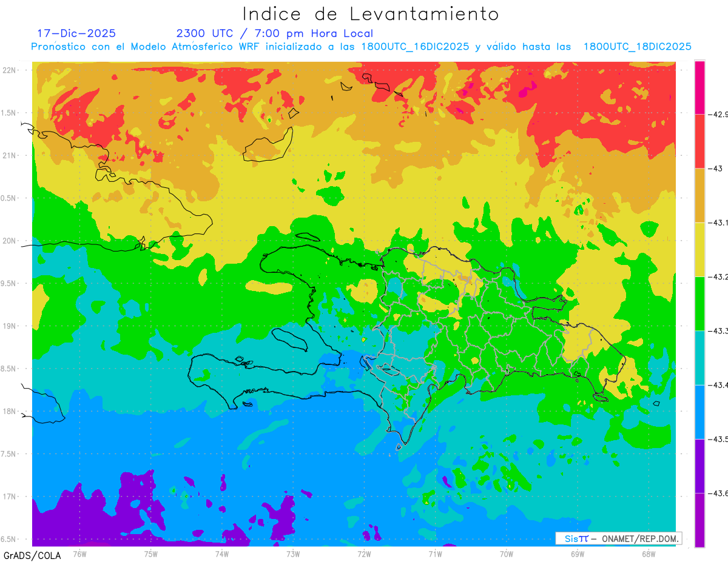Click legend value '-43.6'
728x562 pixels.
tap(719, 493)
